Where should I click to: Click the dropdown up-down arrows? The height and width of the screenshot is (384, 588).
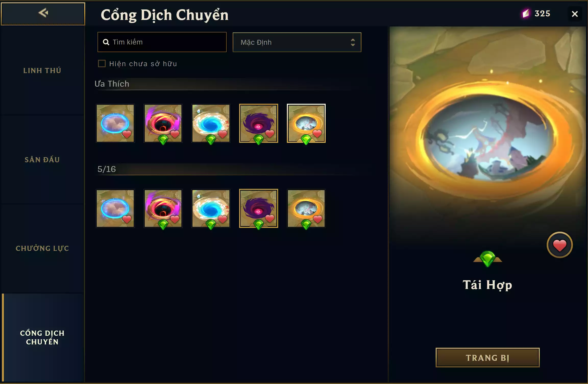353,42
